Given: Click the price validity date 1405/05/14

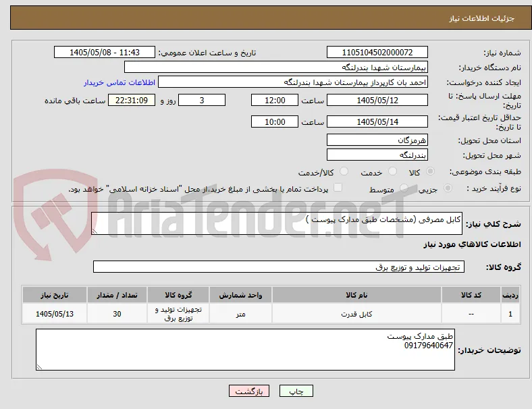Looking at the screenshot, I should click(x=377, y=121).
